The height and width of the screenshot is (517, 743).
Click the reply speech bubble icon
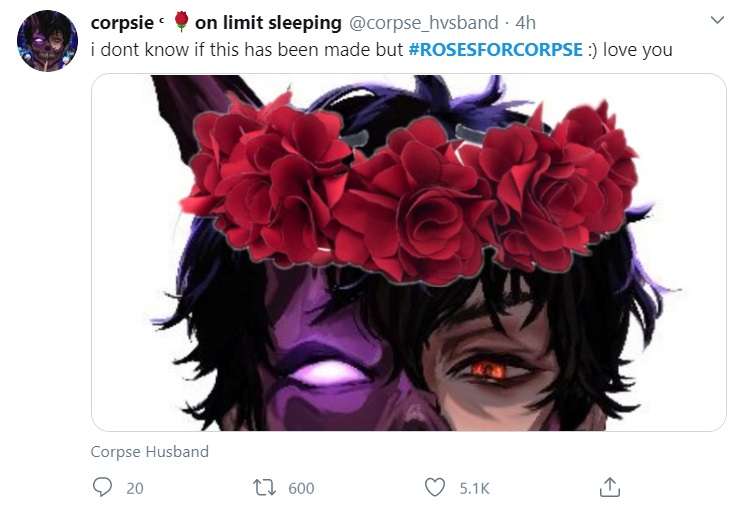coord(102,487)
